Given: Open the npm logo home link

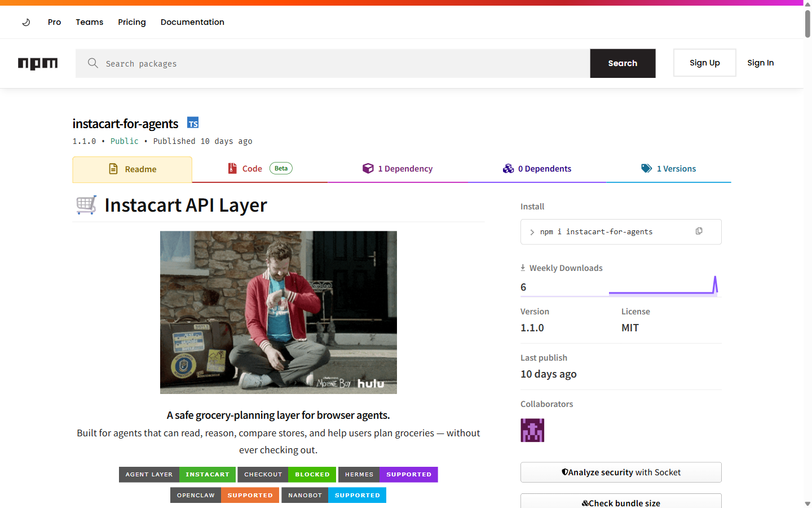Looking at the screenshot, I should [x=38, y=63].
